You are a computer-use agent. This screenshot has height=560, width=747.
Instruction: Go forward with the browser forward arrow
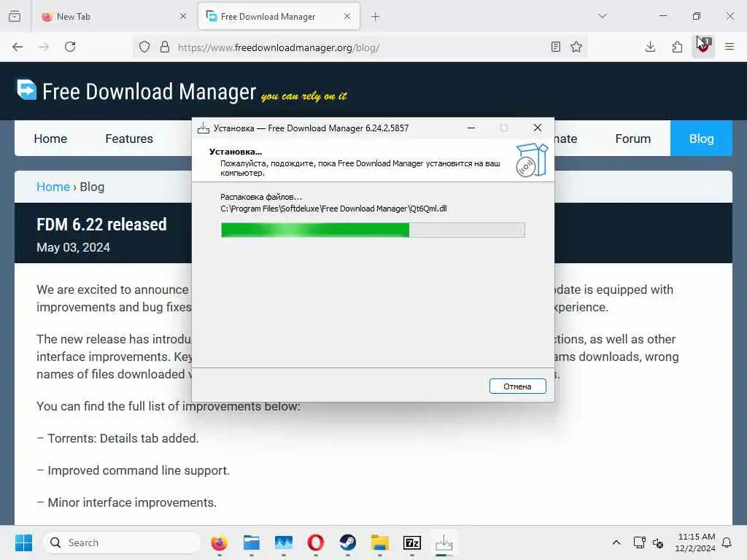44,47
